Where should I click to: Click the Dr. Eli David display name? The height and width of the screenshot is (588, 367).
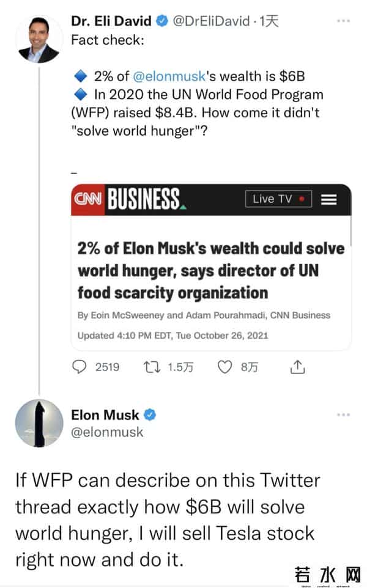coord(111,21)
